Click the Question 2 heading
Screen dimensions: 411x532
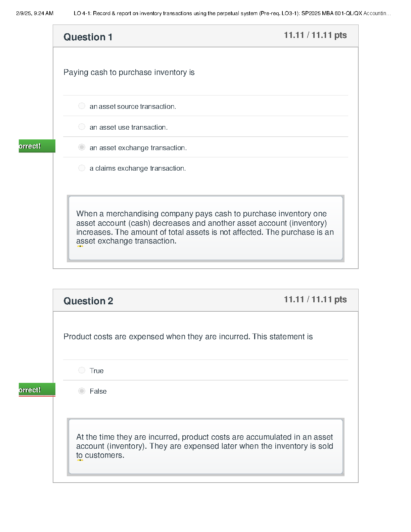tap(88, 301)
